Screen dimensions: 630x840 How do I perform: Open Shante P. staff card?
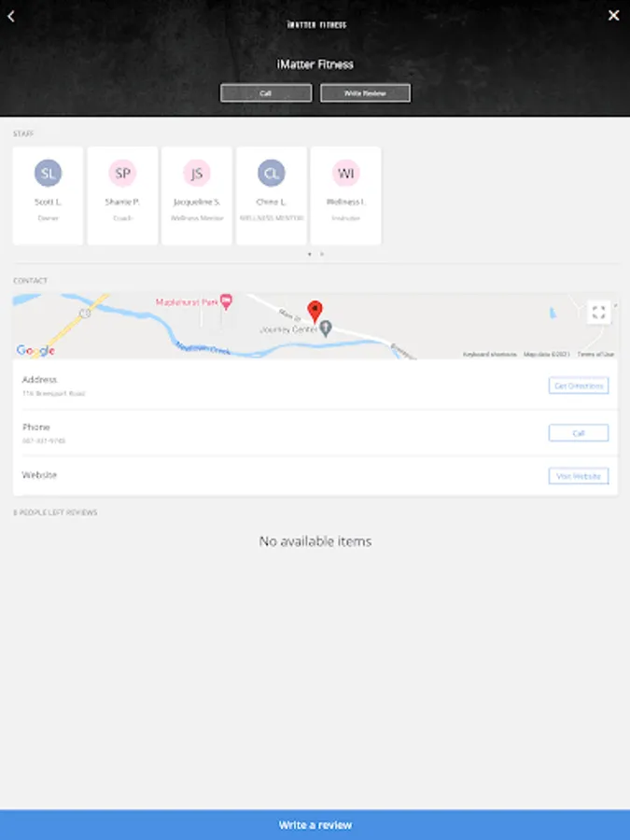click(x=122, y=196)
